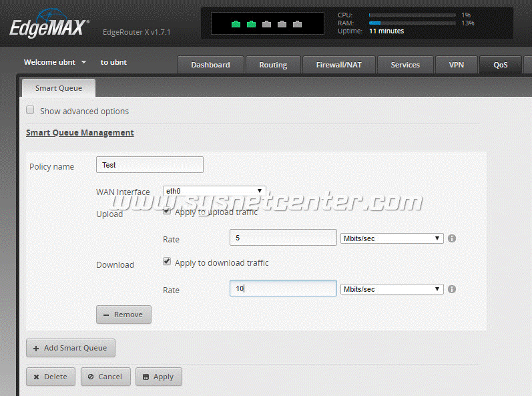Click the 'Upload' section label
This screenshot has height=396, width=532.
point(109,214)
